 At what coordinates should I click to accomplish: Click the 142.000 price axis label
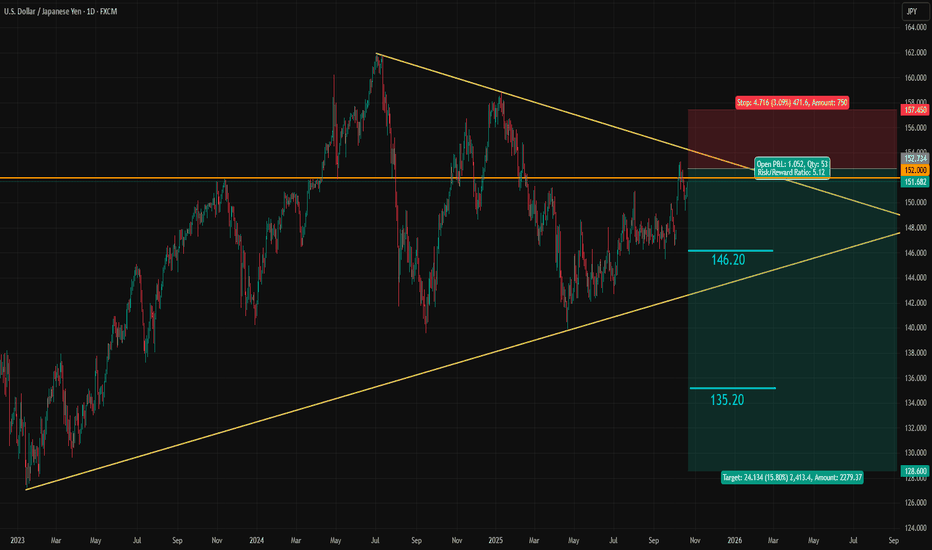(915, 303)
